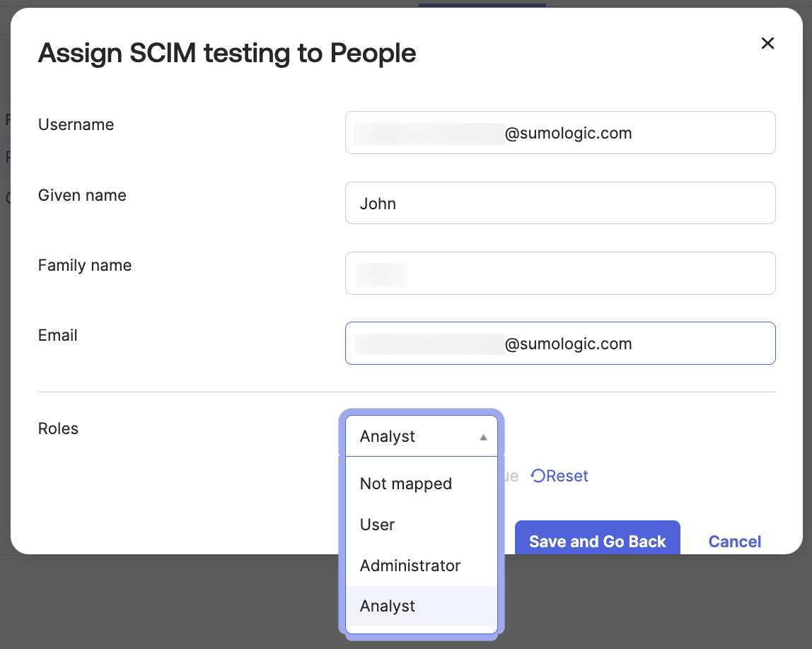Click the Reset link text

point(567,476)
